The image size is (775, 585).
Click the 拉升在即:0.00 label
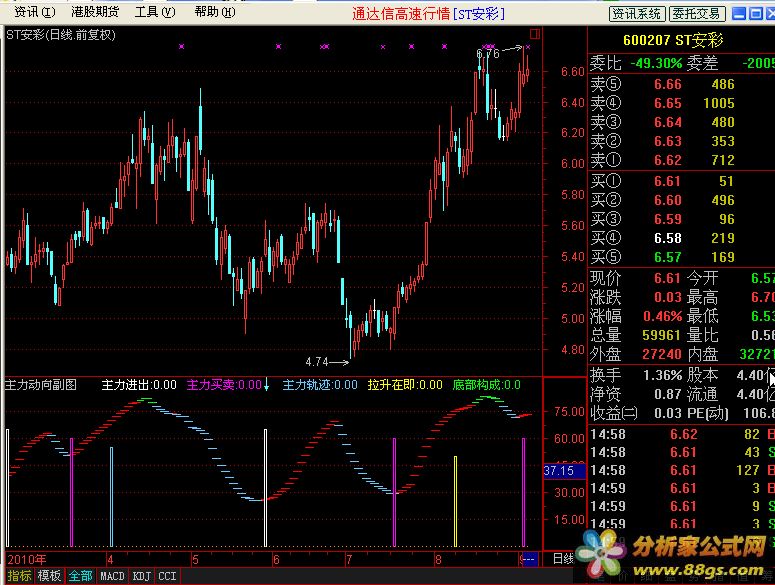405,384
